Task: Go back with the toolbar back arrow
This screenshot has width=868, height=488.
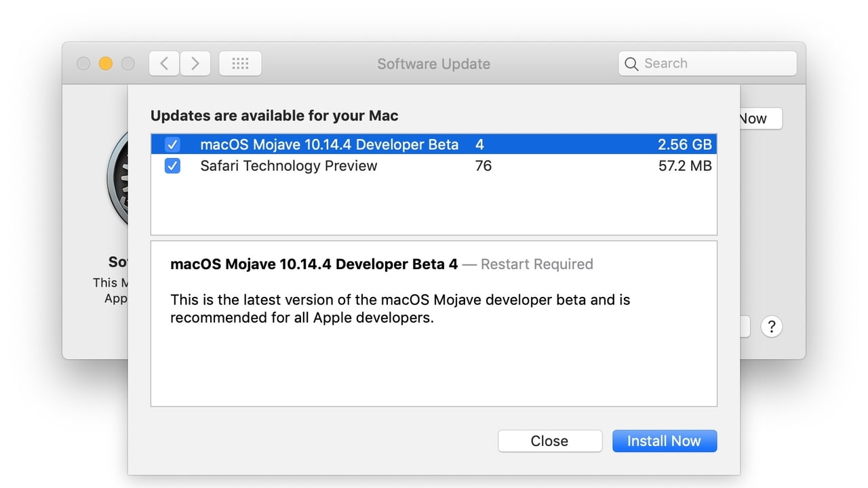Action: [x=164, y=64]
